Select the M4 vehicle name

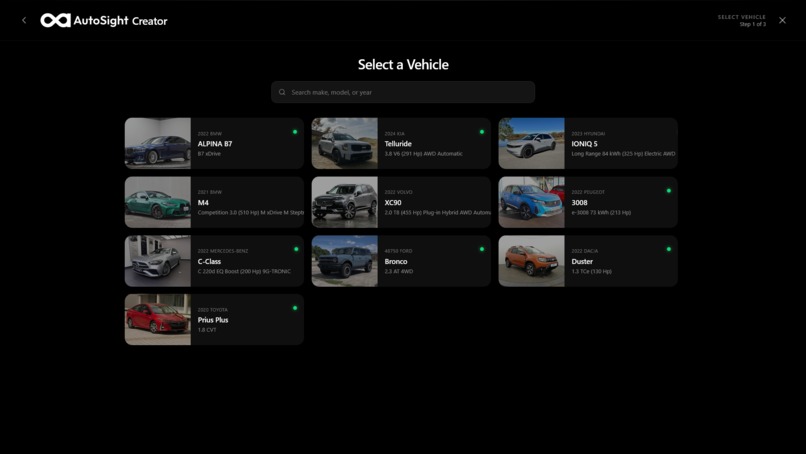pos(204,203)
